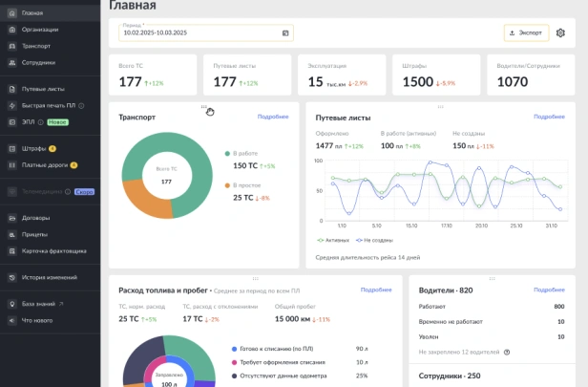Click the orange В простое donut segment
Viewport: 588px width, 387px height.
(x=144, y=200)
